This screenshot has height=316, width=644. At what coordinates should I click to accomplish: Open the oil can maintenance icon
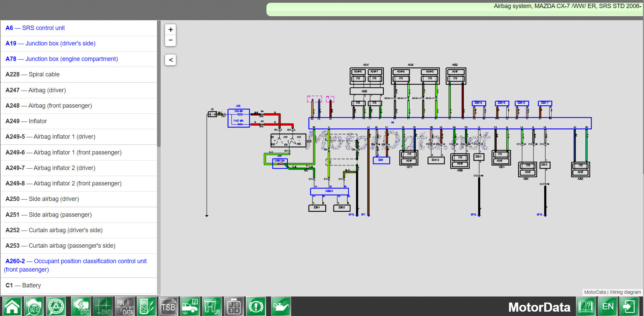point(281,307)
